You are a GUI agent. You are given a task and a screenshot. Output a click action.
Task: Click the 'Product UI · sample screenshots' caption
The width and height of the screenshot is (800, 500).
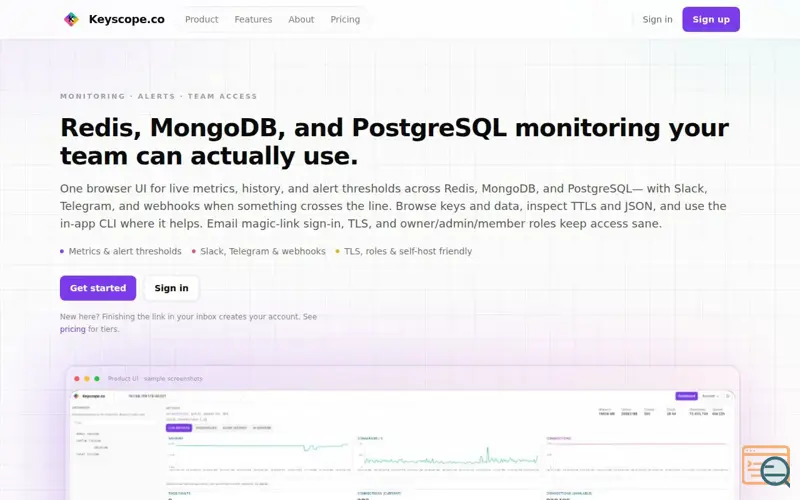[x=155, y=379]
